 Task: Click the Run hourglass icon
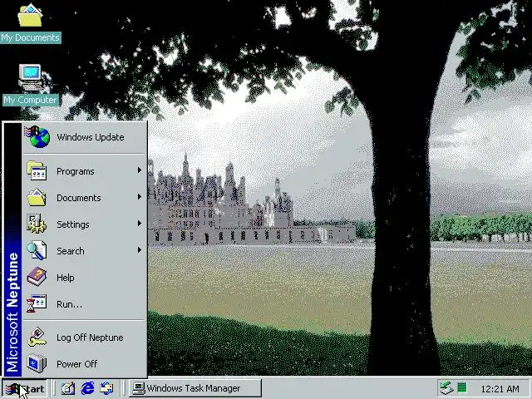(x=37, y=303)
